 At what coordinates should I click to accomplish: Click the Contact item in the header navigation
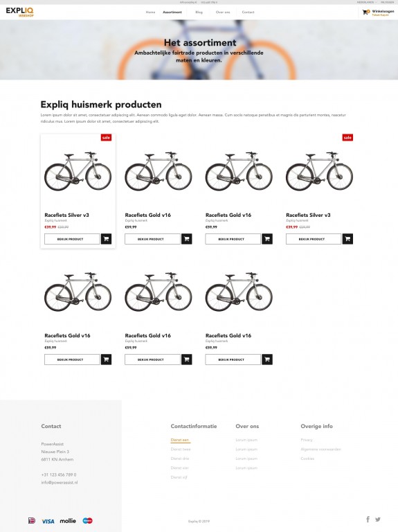(x=248, y=12)
